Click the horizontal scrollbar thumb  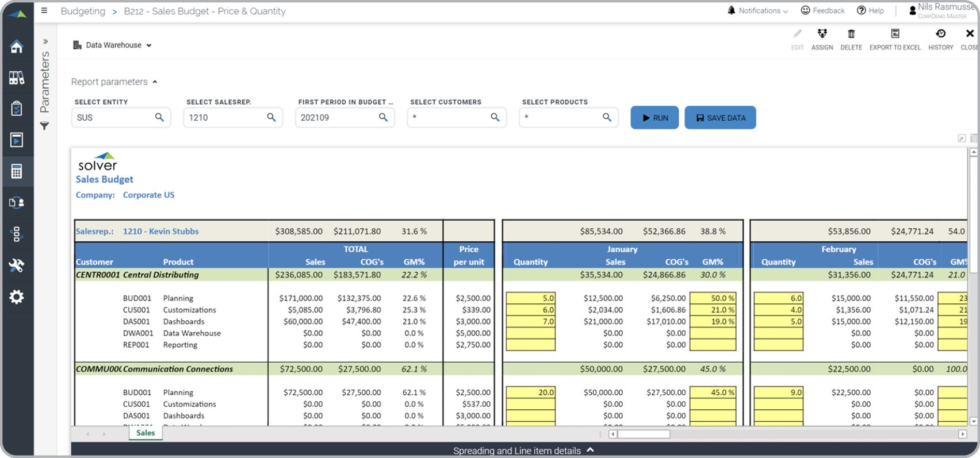(643, 434)
